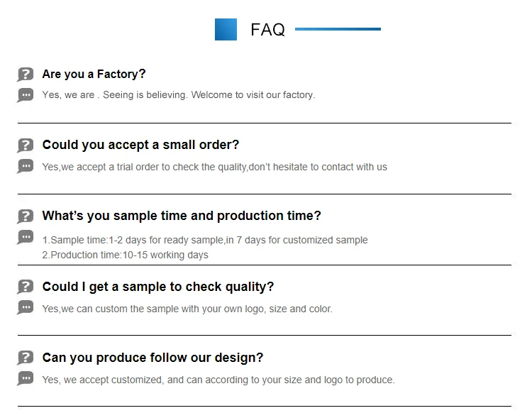Click the blue gradient line right of FAQ

click(x=338, y=29)
